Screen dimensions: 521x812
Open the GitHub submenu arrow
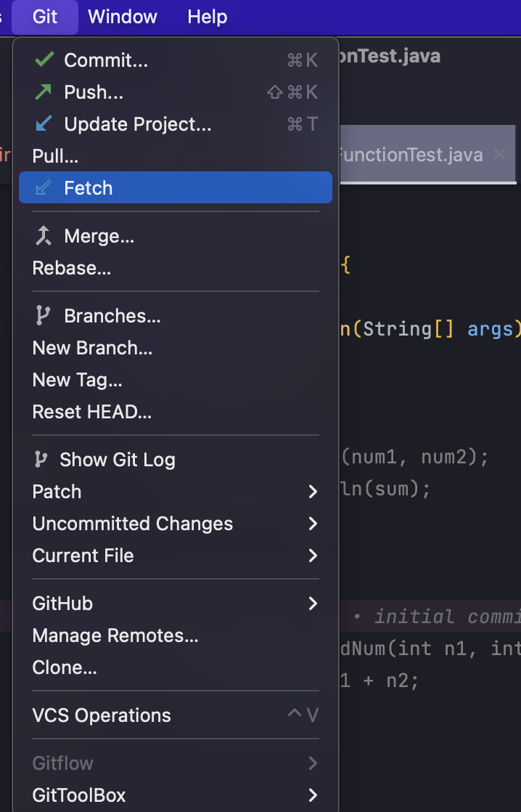313,604
